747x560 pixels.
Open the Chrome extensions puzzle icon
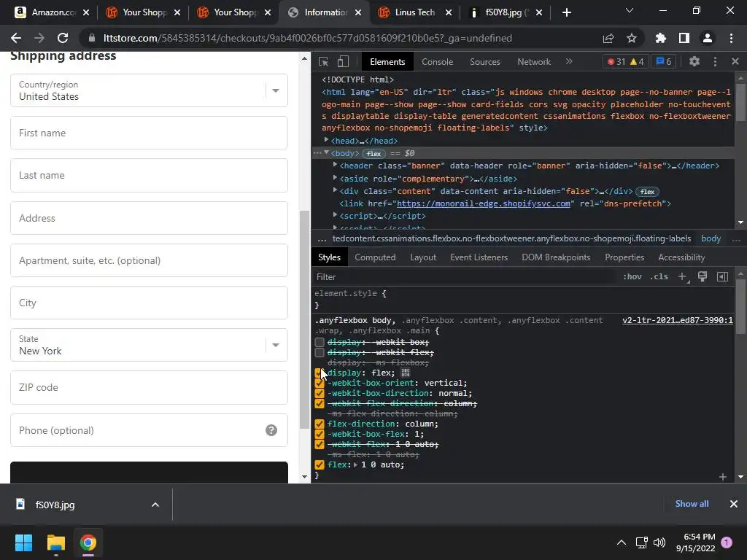click(661, 38)
